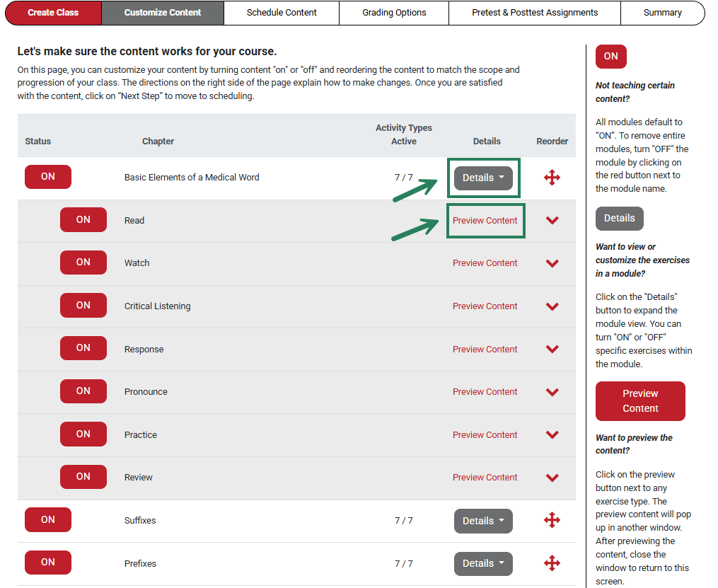Expand the Response activity row

(x=552, y=349)
